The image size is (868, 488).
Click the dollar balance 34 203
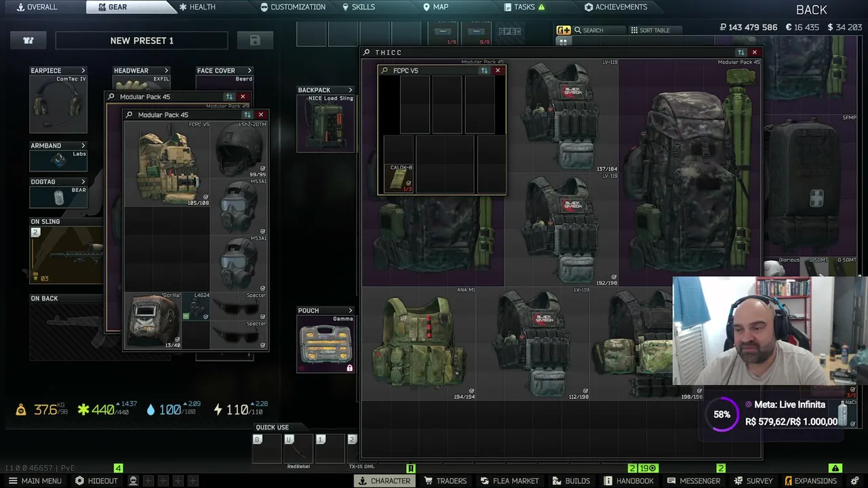coord(844,28)
